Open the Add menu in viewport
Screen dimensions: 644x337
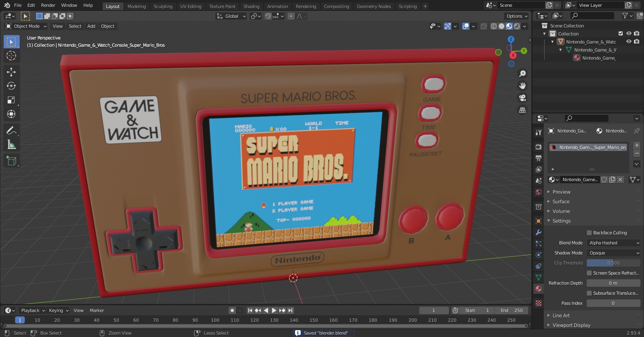click(x=91, y=26)
